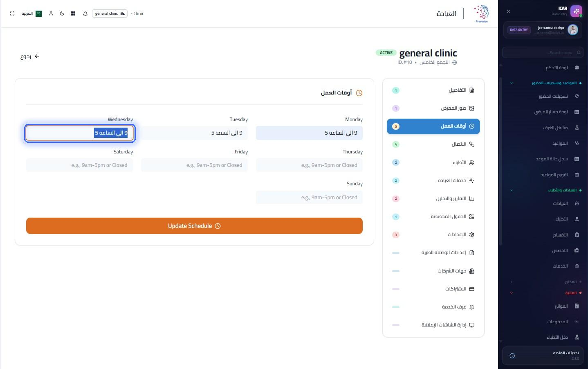Expand the المختبر sidebar section
The height and width of the screenshot is (369, 588).
(511, 281)
